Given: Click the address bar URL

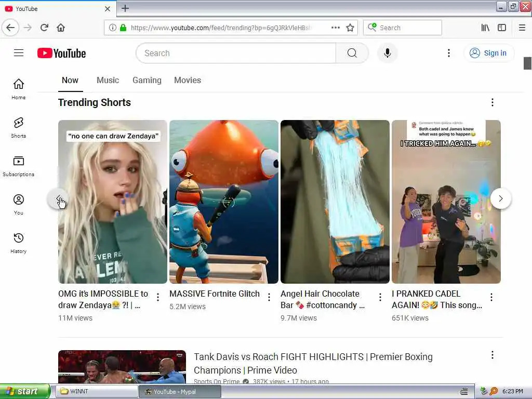Looking at the screenshot, I should click(x=220, y=28).
